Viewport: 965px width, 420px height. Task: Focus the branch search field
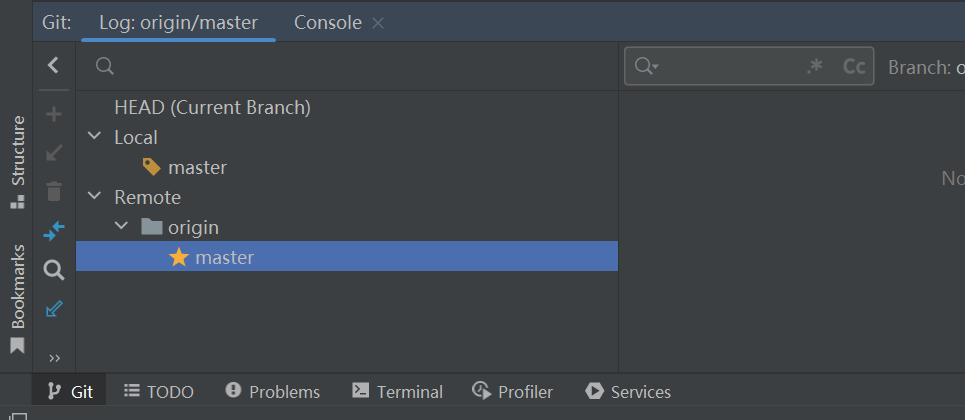pos(350,66)
